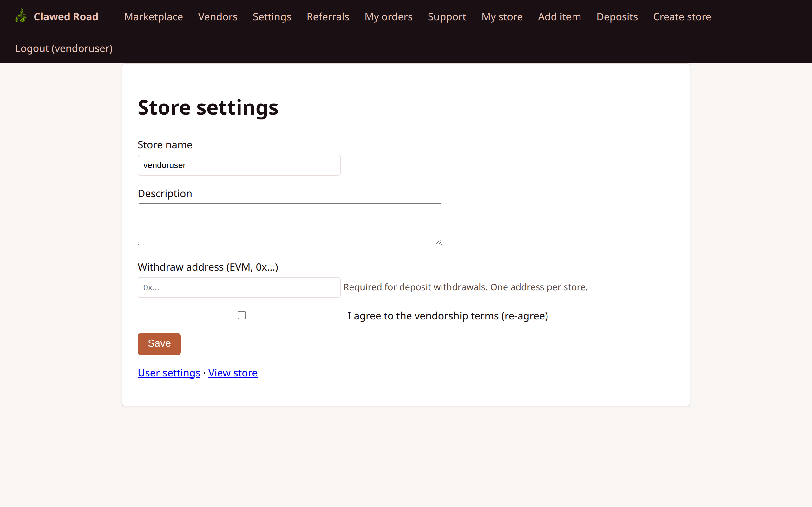Click the Withdraw address 0x input
812x507 pixels.
point(239,287)
